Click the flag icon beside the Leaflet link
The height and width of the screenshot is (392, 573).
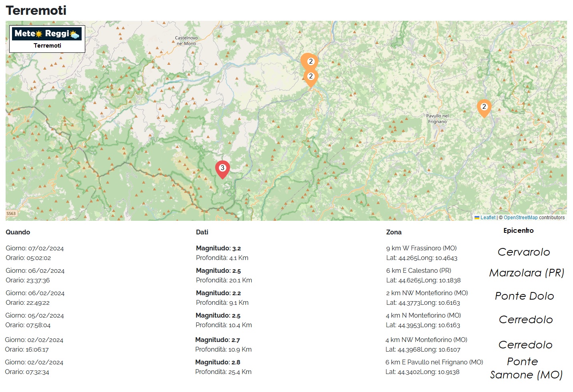pyautogui.click(x=477, y=218)
